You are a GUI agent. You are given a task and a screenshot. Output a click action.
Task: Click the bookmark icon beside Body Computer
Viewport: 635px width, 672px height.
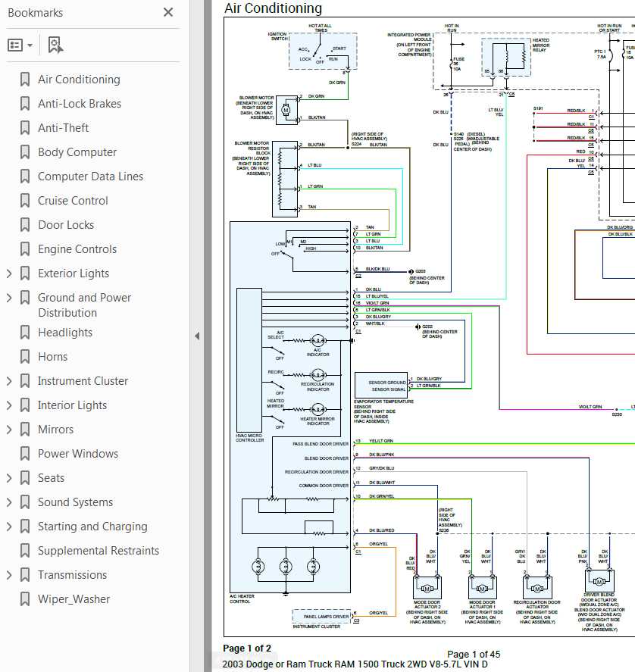point(25,152)
